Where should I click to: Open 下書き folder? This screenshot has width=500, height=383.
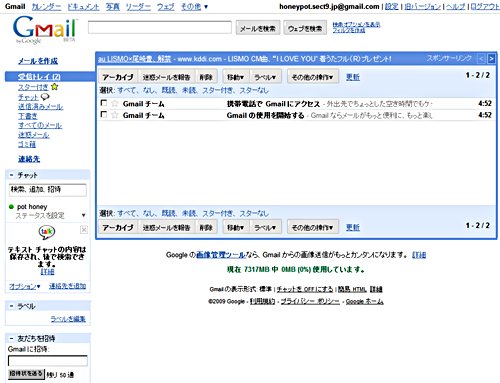click(28, 116)
